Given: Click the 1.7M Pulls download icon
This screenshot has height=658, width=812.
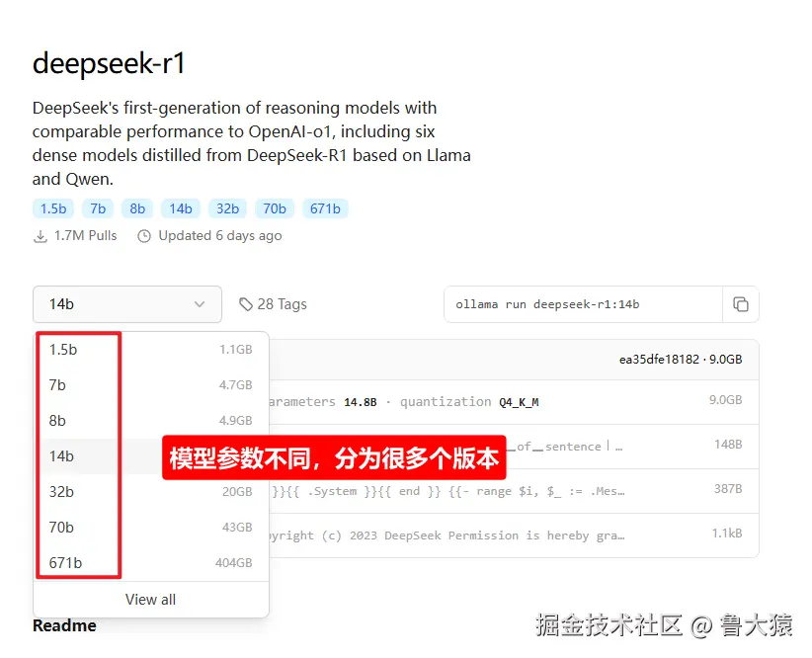Looking at the screenshot, I should [40, 237].
